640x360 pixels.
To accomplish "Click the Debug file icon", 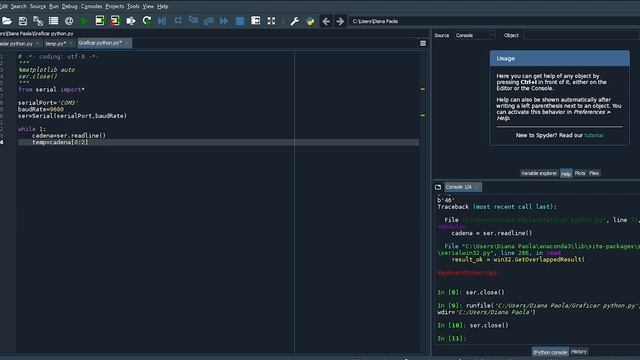I will tap(162, 21).
